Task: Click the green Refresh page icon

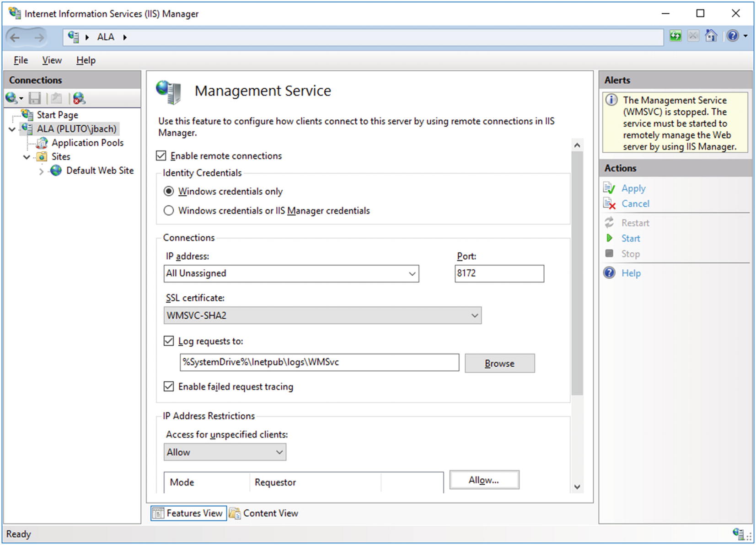Action: pyautogui.click(x=675, y=36)
